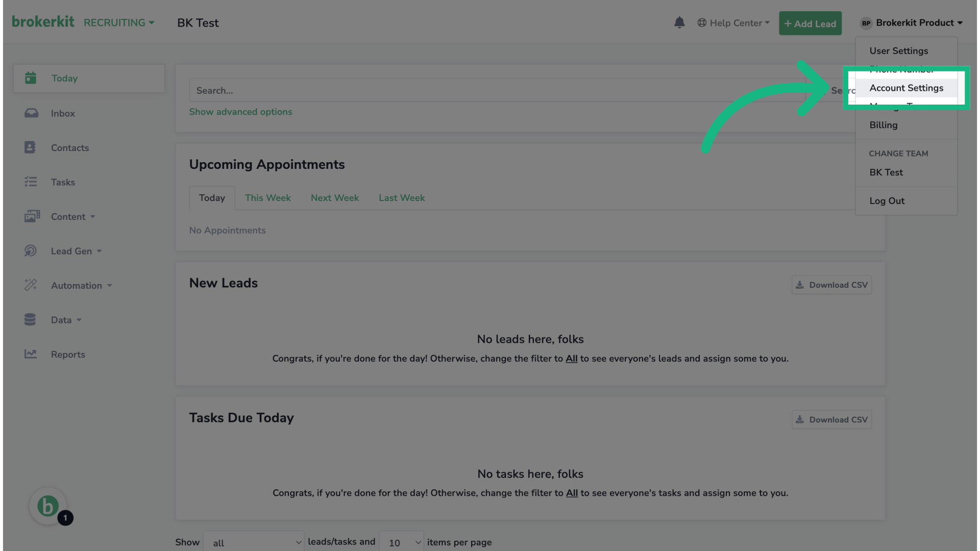Select User Settings from the menu
Viewport: 980px width, 551px height.
(906, 51)
